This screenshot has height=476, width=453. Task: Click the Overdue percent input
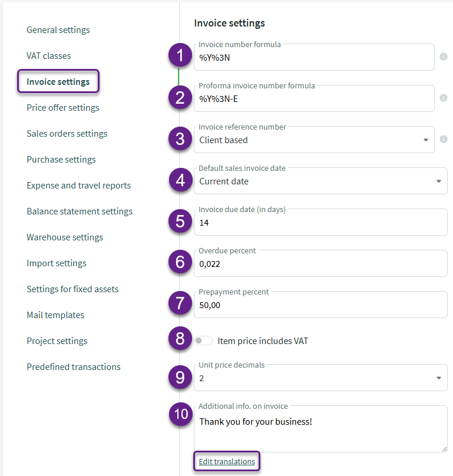pyautogui.click(x=320, y=264)
